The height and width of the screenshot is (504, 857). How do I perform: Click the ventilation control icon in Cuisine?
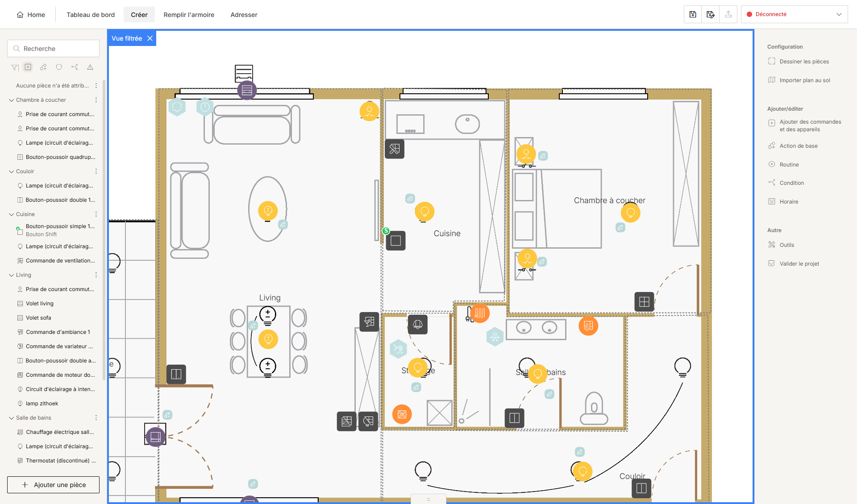tap(395, 149)
